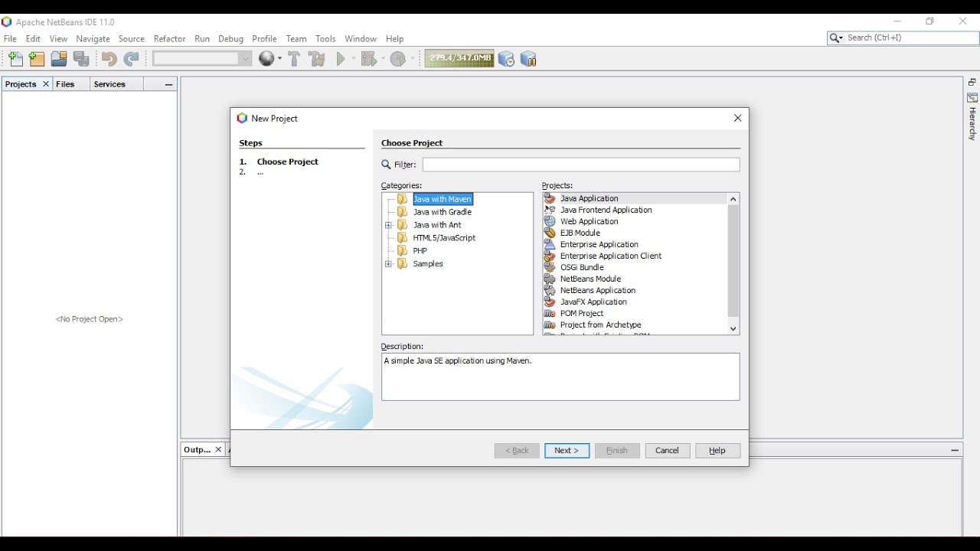Click the Next button
Image resolution: width=980 pixels, height=551 pixels.
coord(567,450)
